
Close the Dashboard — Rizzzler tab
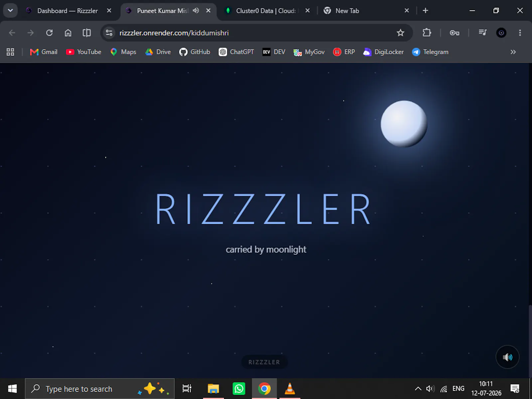tap(109, 11)
